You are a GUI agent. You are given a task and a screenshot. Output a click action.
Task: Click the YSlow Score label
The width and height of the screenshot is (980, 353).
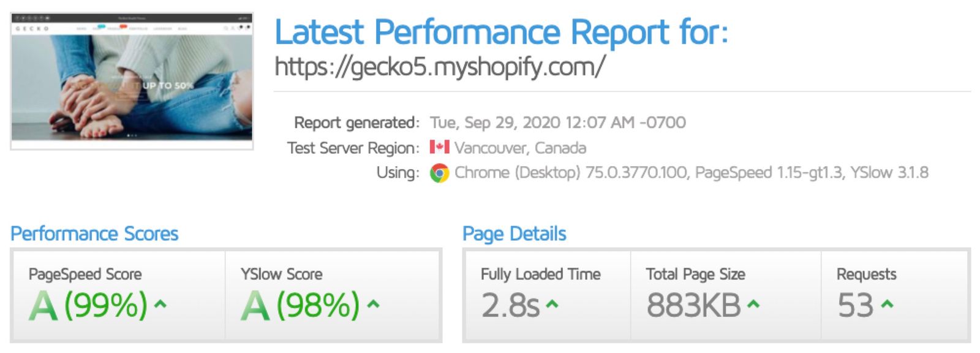click(x=281, y=274)
